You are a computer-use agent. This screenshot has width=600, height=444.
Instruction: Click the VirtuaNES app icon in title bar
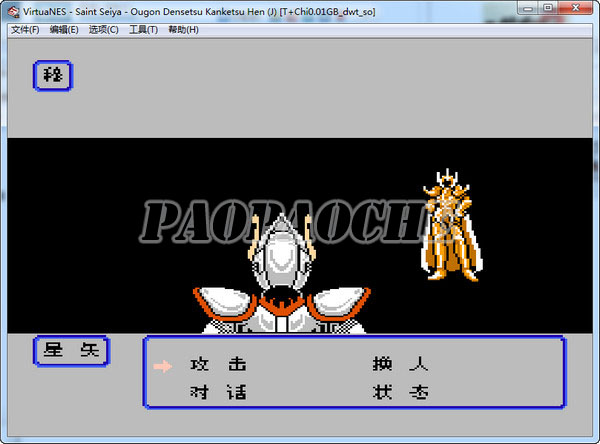click(13, 12)
